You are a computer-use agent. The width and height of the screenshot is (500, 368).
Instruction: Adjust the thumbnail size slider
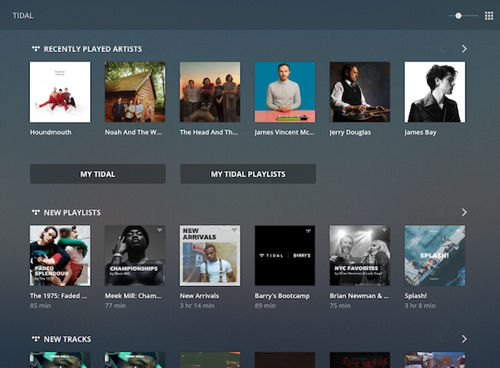click(x=463, y=16)
